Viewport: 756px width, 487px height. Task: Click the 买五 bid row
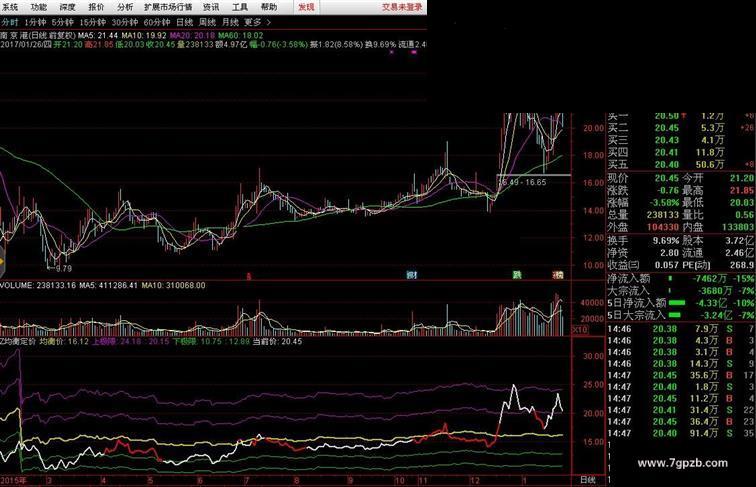(680, 164)
